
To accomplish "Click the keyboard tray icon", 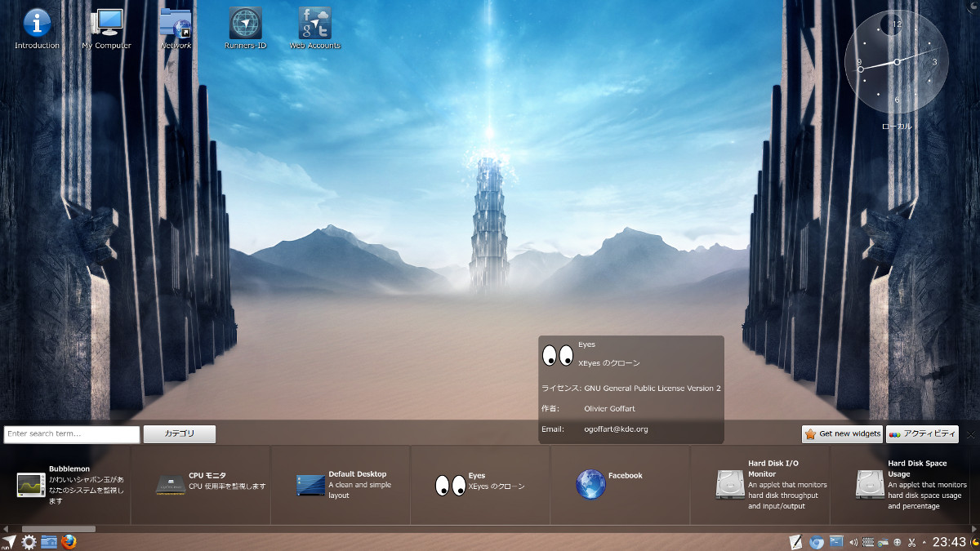I will click(x=869, y=542).
